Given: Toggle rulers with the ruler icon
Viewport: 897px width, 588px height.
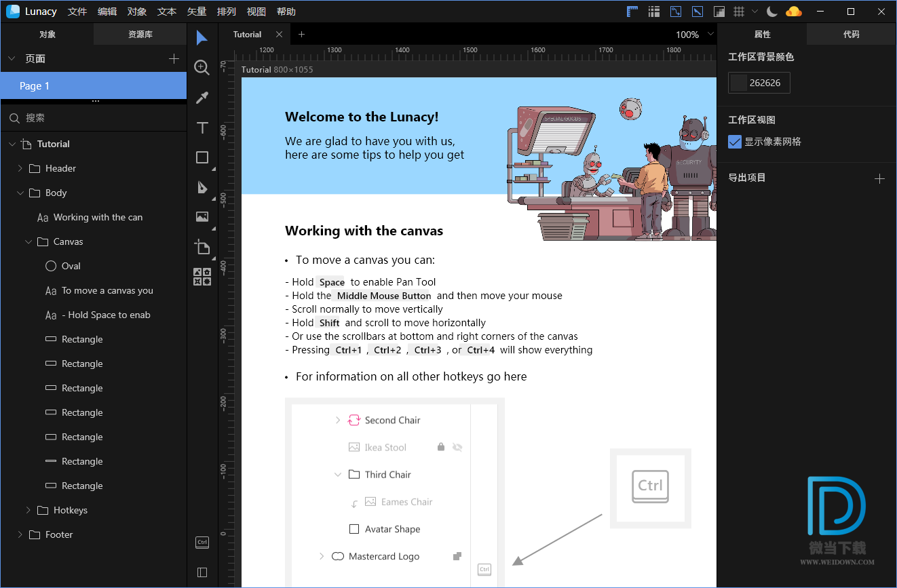Looking at the screenshot, I should (x=632, y=12).
